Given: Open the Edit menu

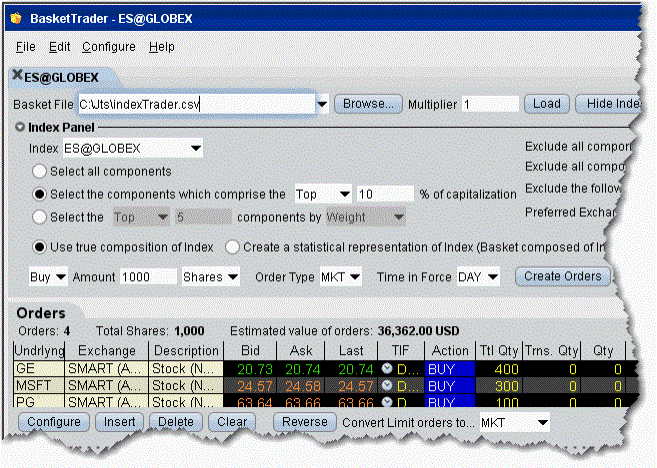Looking at the screenshot, I should coord(59,47).
